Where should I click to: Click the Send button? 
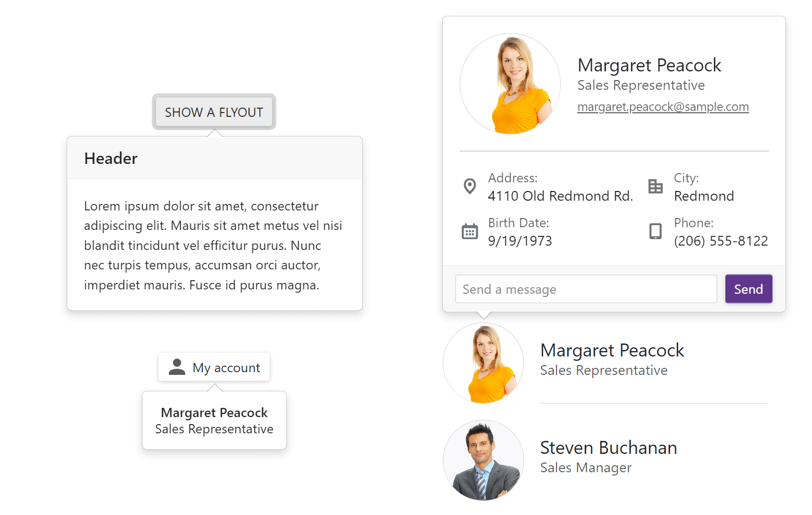pyautogui.click(x=748, y=289)
